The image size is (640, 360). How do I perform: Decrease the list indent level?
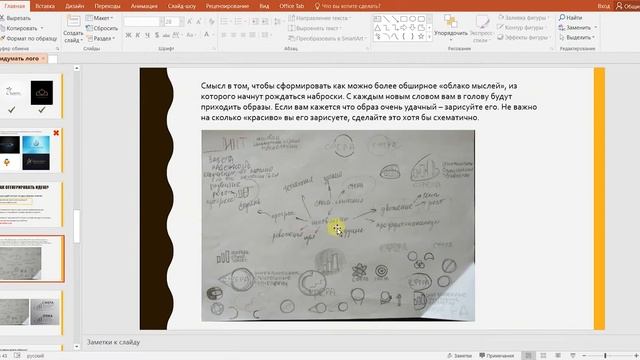255,21
